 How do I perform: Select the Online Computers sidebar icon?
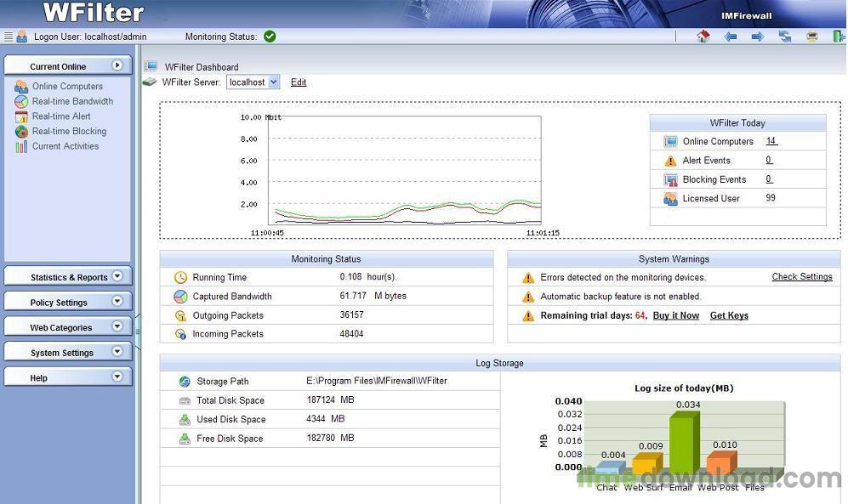[x=21, y=87]
